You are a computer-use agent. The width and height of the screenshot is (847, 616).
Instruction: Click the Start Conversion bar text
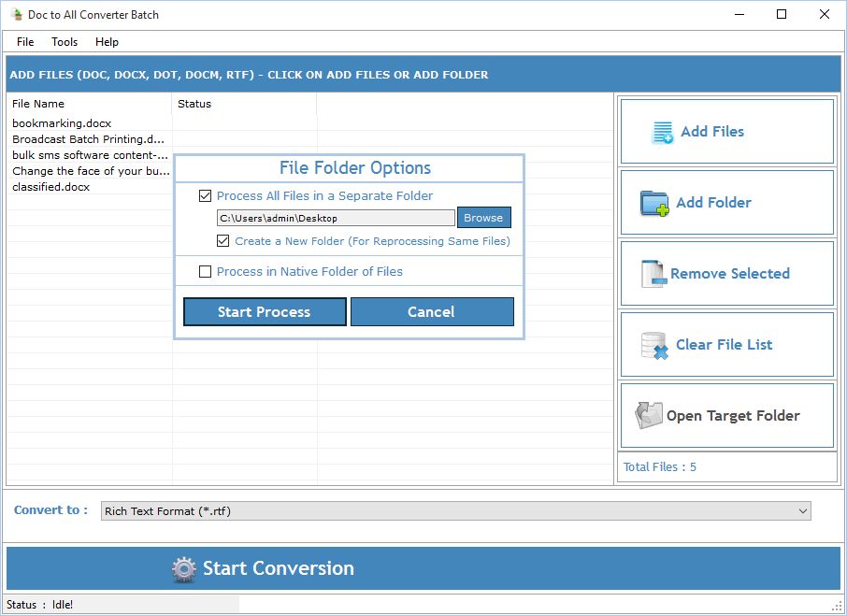tap(279, 568)
